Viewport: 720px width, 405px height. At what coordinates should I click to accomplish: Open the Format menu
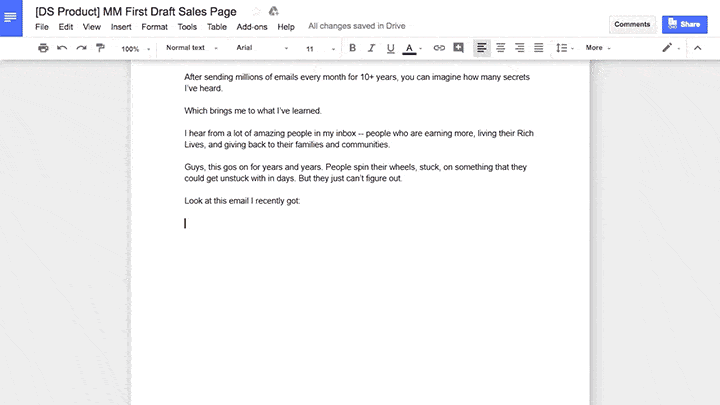[154, 27]
